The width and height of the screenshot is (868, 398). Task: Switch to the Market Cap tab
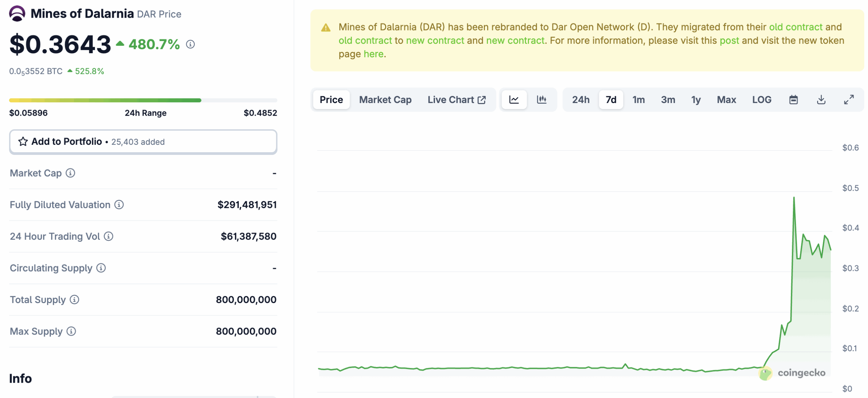click(x=385, y=99)
